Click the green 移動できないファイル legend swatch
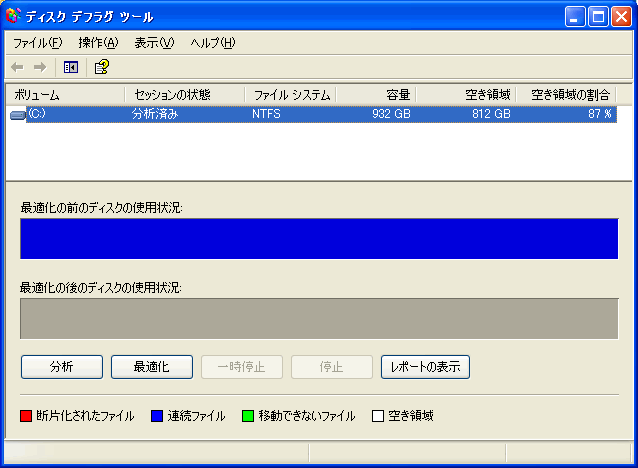 click(248, 416)
